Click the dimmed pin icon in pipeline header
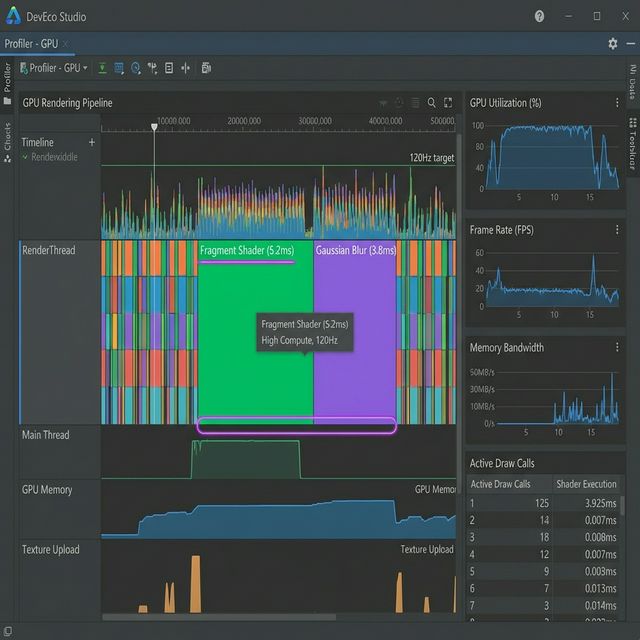Screen dimensions: 640x640 [x=383, y=103]
